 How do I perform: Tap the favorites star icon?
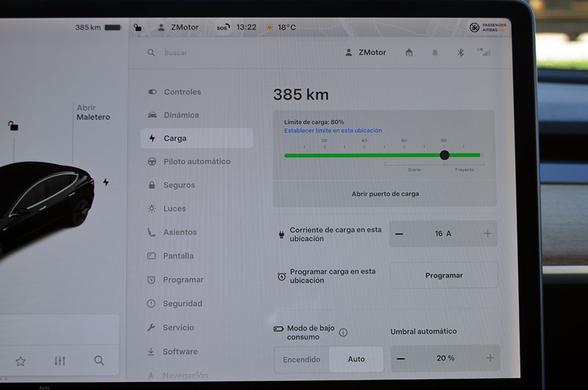(x=20, y=361)
